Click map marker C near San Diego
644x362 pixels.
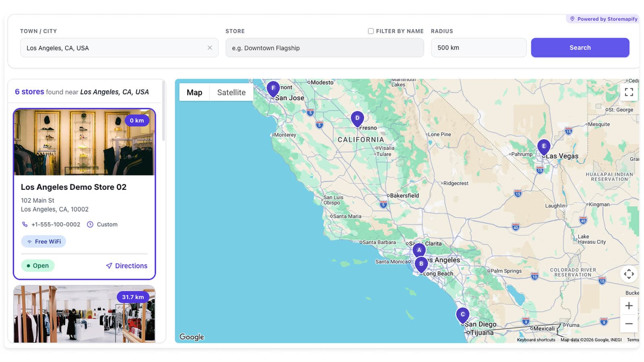[x=462, y=315]
